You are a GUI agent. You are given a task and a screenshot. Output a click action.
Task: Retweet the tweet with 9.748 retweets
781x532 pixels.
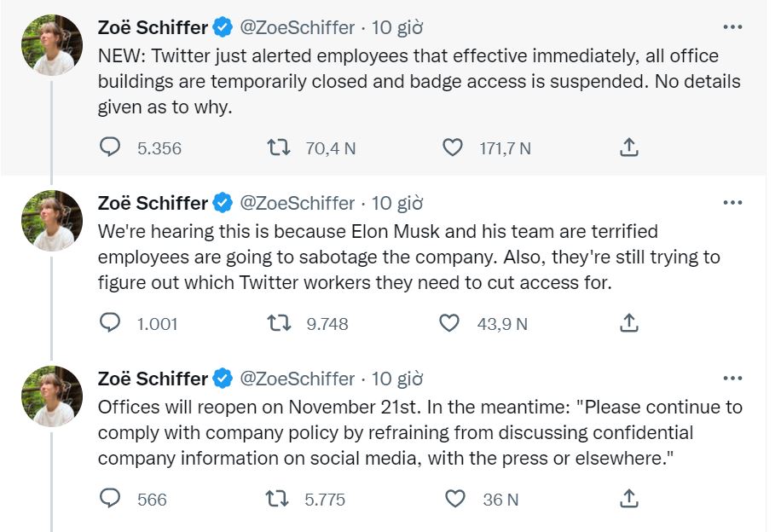click(x=279, y=324)
